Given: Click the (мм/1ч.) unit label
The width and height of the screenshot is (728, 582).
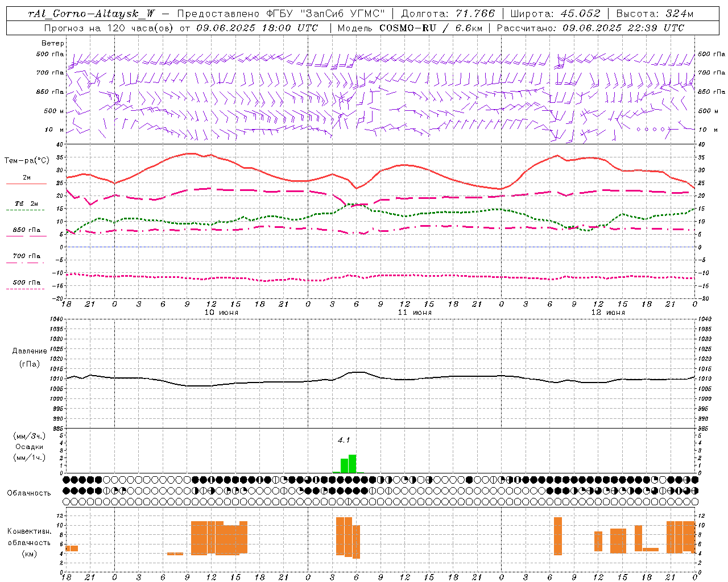Looking at the screenshot, I should coord(30,458).
